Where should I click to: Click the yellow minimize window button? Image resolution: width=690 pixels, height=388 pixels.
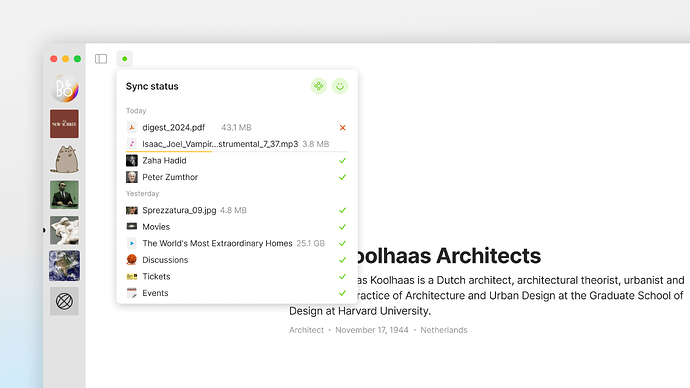[x=65, y=59]
